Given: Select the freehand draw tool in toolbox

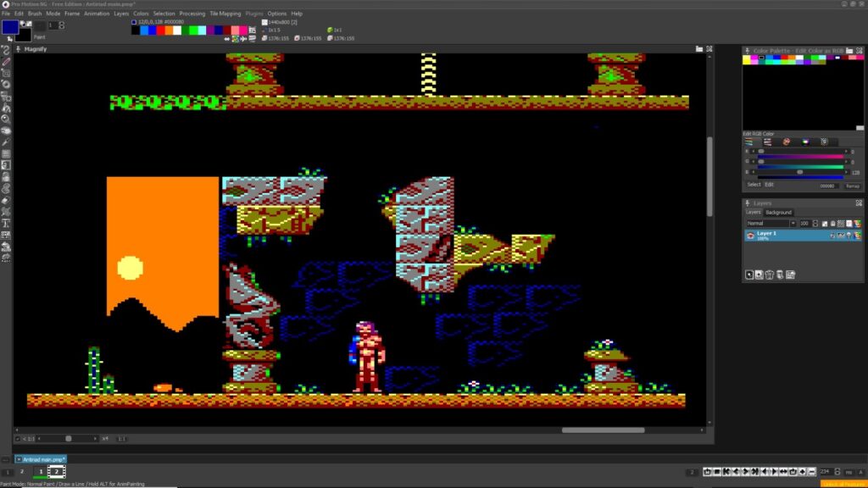Looking at the screenshot, I should 6,50.
